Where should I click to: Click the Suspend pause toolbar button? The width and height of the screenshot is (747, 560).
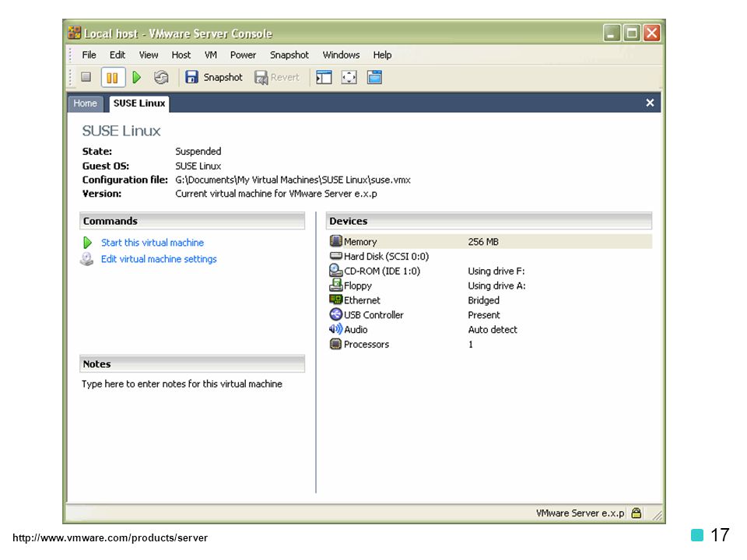(x=113, y=77)
